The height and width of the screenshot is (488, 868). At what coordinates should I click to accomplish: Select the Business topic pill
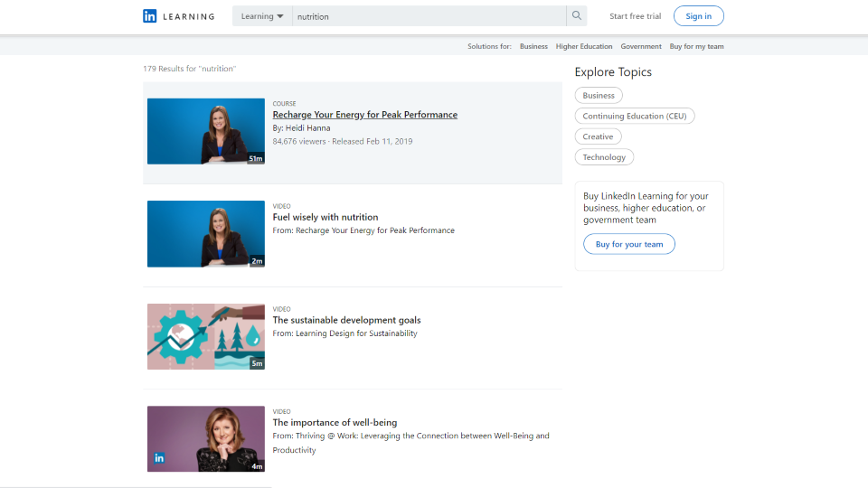tap(599, 95)
